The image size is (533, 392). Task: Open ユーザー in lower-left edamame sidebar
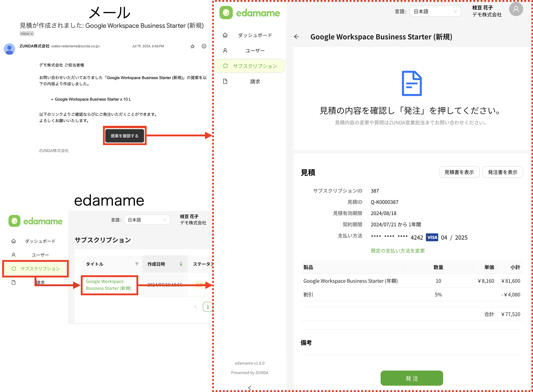tap(40, 255)
